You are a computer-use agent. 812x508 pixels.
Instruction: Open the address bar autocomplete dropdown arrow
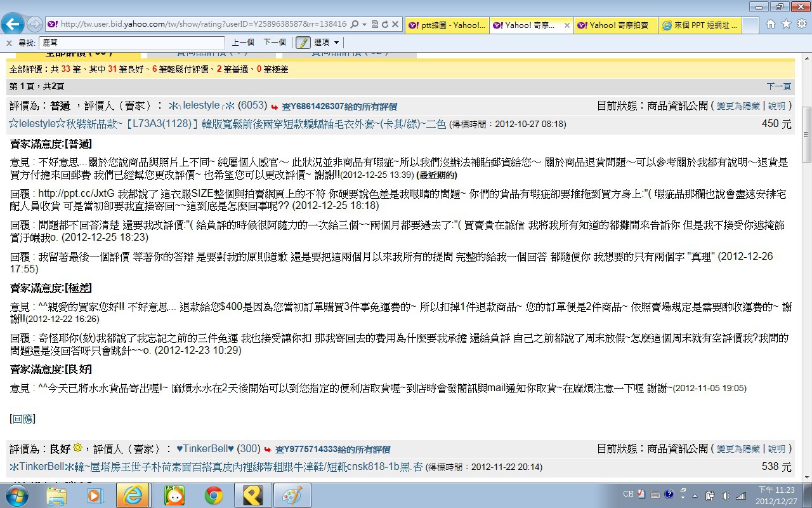364,25
